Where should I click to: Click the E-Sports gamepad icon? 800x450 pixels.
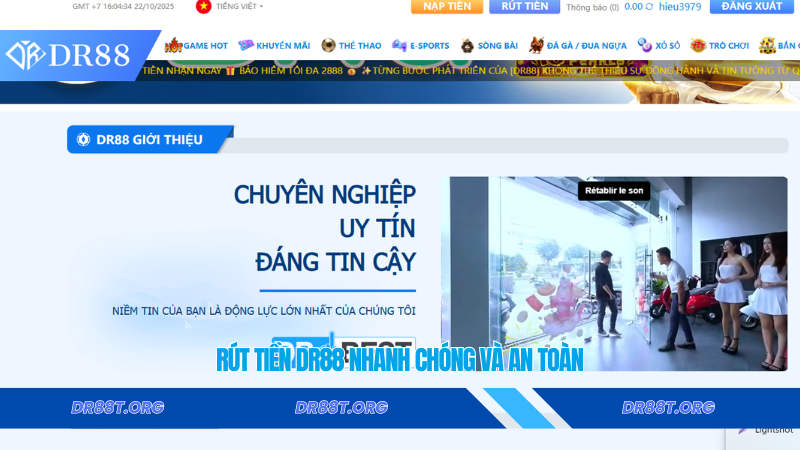[x=399, y=45]
